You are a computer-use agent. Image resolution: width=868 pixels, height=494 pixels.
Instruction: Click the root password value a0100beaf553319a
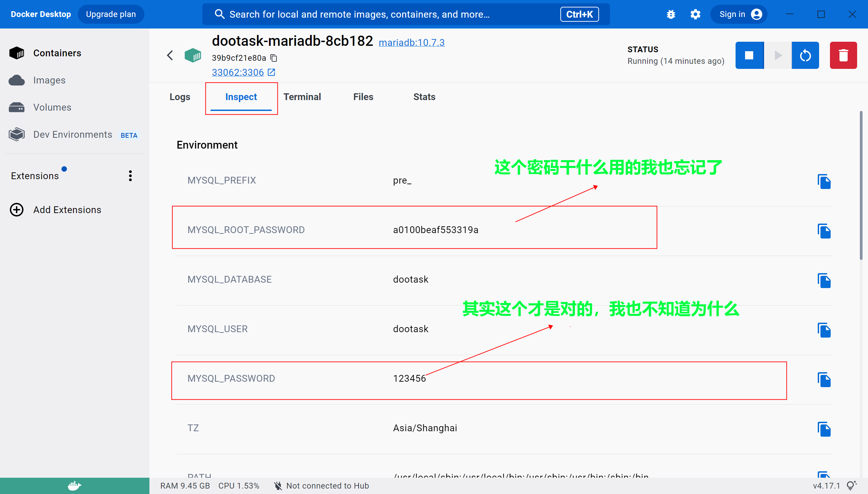(436, 230)
